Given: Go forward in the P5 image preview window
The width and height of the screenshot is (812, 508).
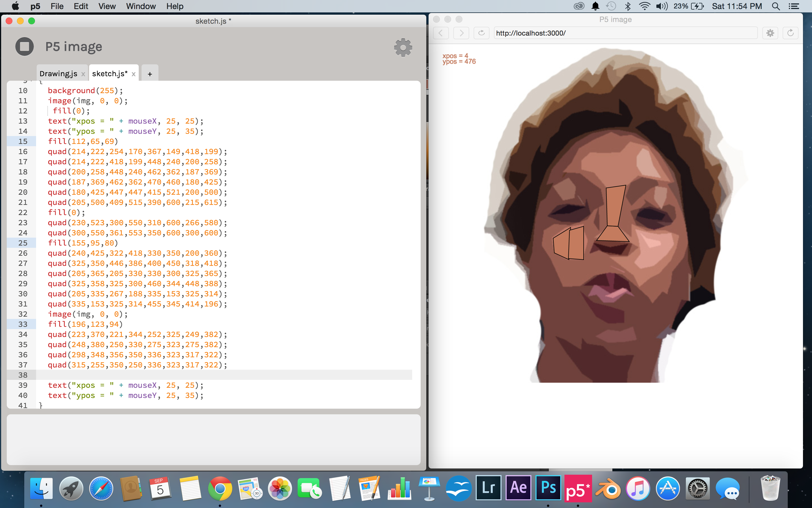Looking at the screenshot, I should point(461,33).
